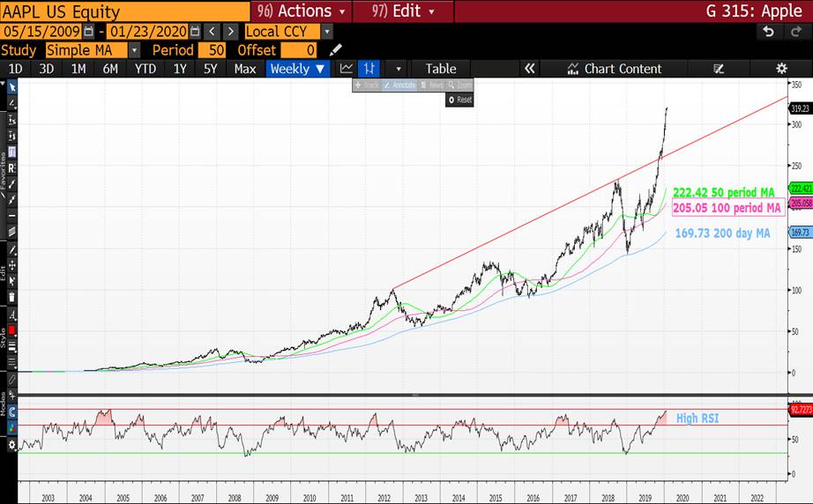Open Chart Content panel
This screenshot has height=504, width=813.
[x=615, y=69]
